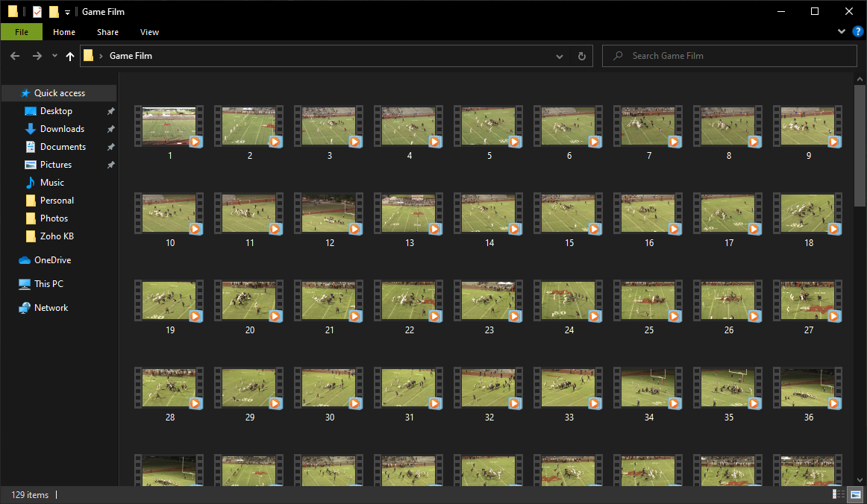Open the Share ribbon tab
This screenshot has width=867, height=504.
click(x=108, y=32)
